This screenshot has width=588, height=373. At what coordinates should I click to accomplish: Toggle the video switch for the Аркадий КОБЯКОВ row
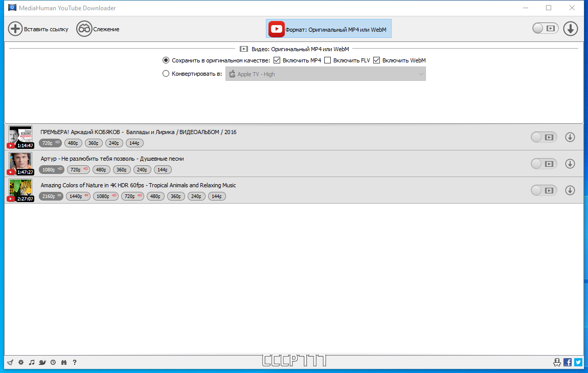(544, 137)
